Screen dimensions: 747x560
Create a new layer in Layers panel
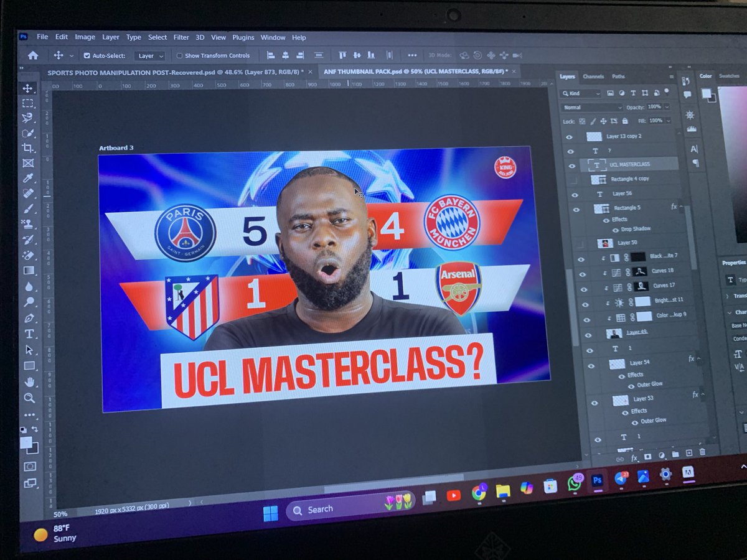[x=689, y=453]
